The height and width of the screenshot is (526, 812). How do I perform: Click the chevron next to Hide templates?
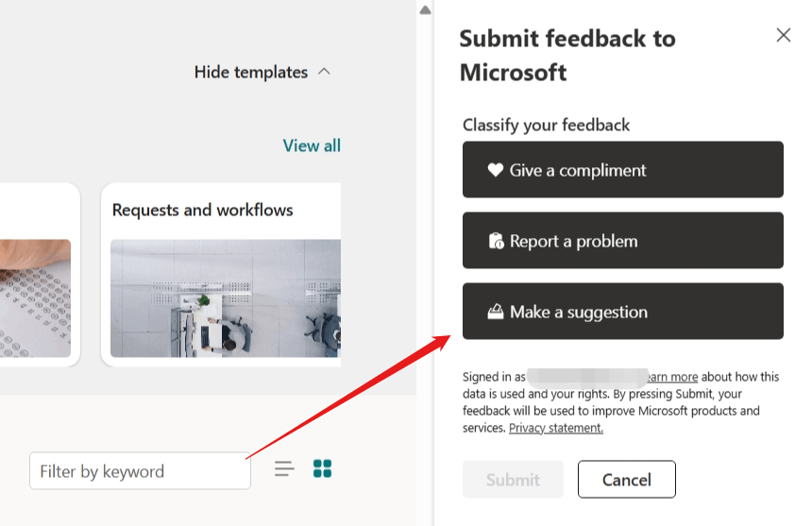(x=324, y=72)
